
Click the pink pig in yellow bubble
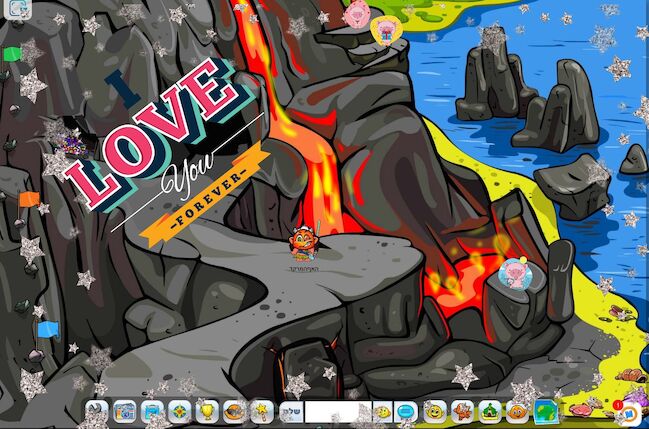point(386,30)
